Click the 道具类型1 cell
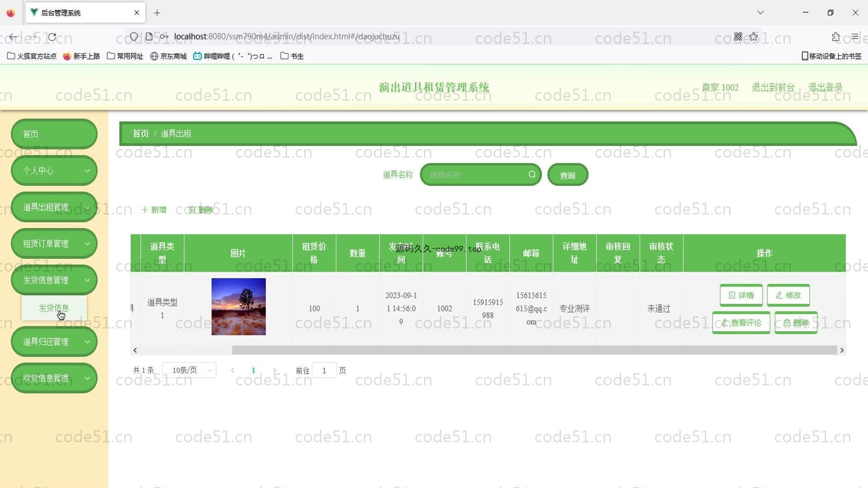 [162, 309]
